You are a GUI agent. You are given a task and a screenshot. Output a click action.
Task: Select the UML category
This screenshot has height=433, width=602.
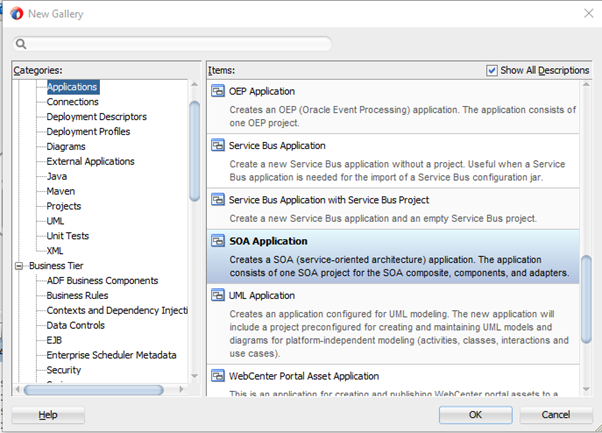coord(55,221)
